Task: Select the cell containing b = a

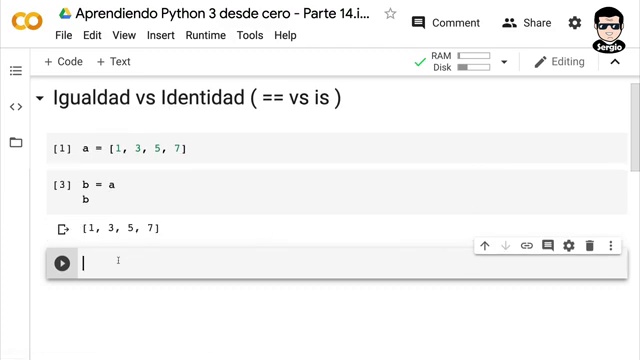Action: tap(337, 192)
